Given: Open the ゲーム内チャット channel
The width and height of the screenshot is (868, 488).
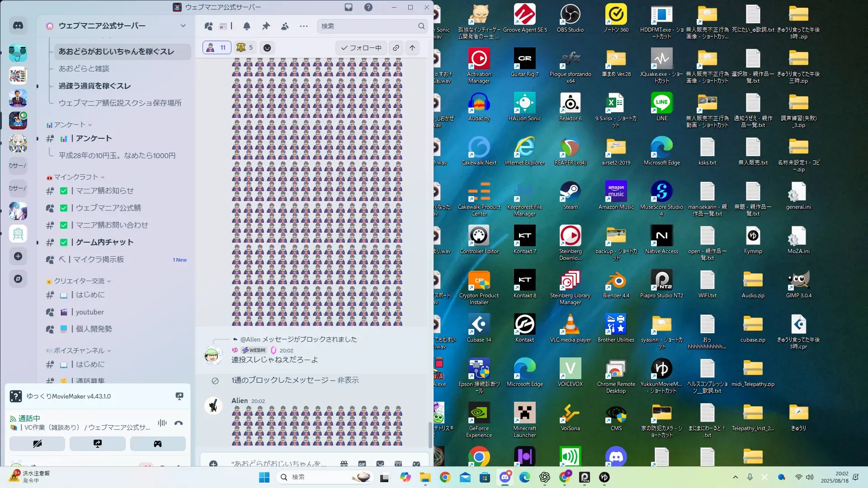Looking at the screenshot, I should pyautogui.click(x=104, y=242).
